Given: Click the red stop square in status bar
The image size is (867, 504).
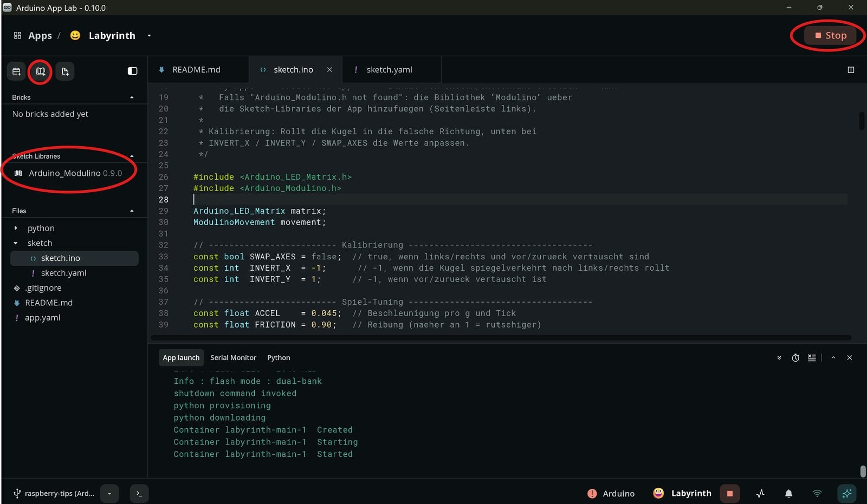Looking at the screenshot, I should click(x=729, y=493).
